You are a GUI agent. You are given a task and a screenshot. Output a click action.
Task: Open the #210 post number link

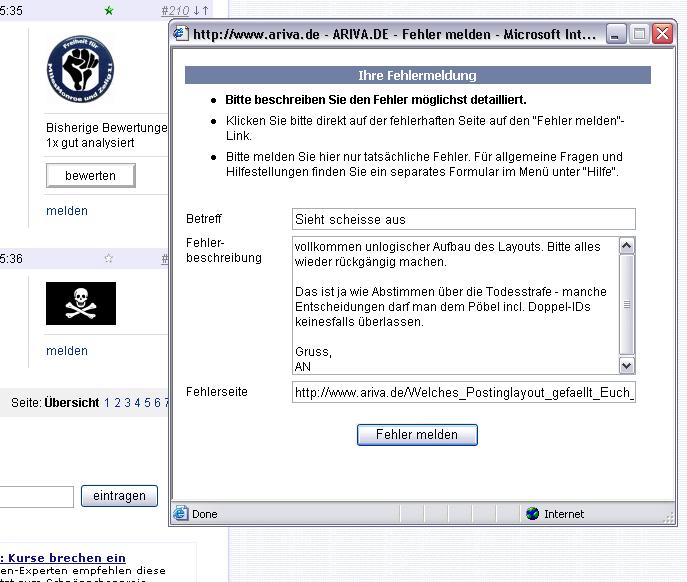[x=175, y=11]
